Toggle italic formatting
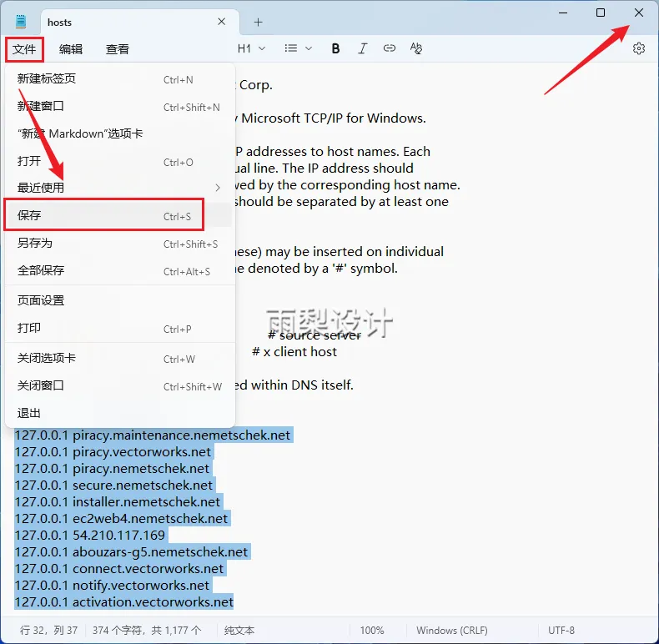This screenshot has height=644, width=659. pyautogui.click(x=362, y=48)
